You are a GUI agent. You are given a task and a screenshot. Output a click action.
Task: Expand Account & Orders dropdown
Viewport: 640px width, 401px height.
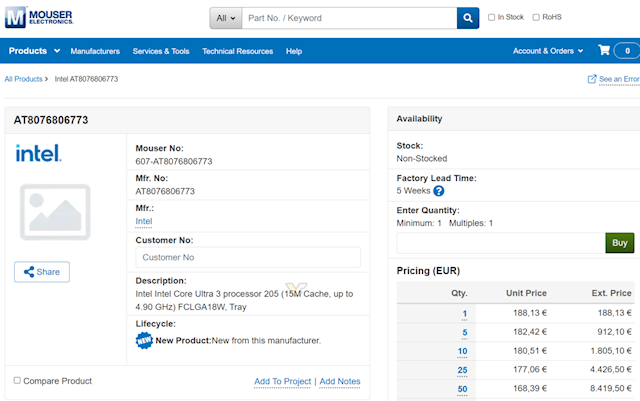548,51
